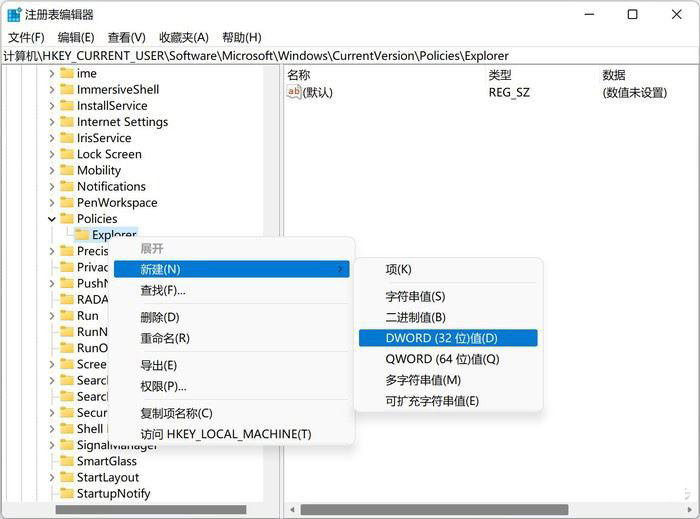This screenshot has width=700, height=519.
Task: Click the PenWorkspace folder icon
Action: [x=67, y=202]
